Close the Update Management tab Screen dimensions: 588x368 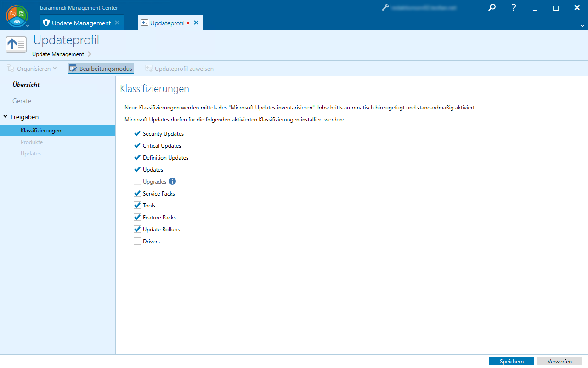click(x=117, y=23)
